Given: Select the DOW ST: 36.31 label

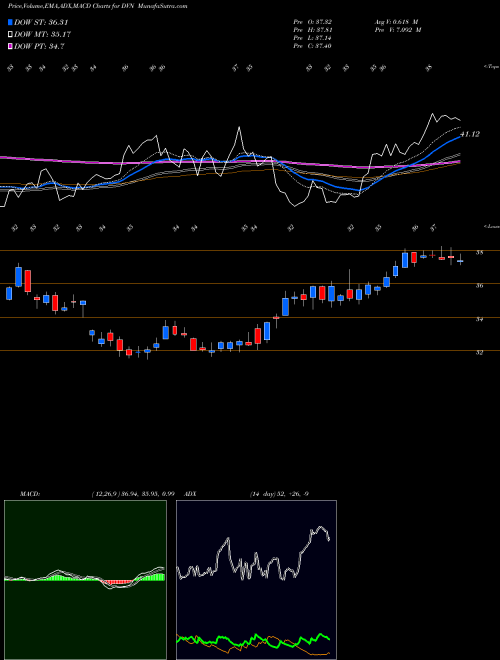Looking at the screenshot, I should [x=41, y=22].
